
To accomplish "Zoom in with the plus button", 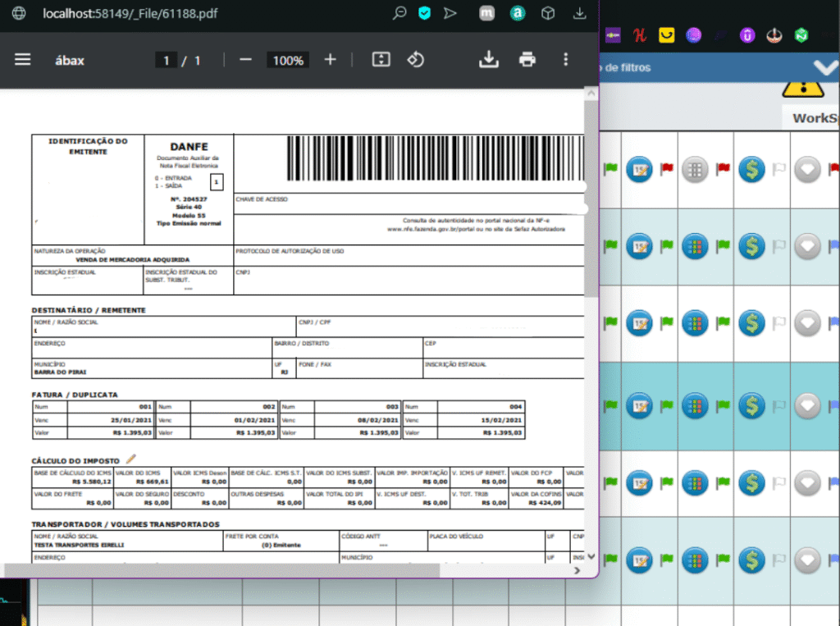I will point(330,60).
